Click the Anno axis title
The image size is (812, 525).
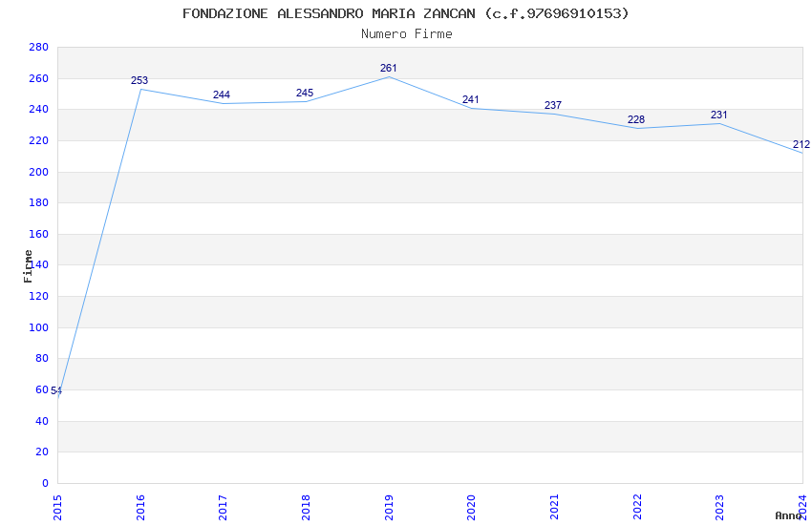788,515
